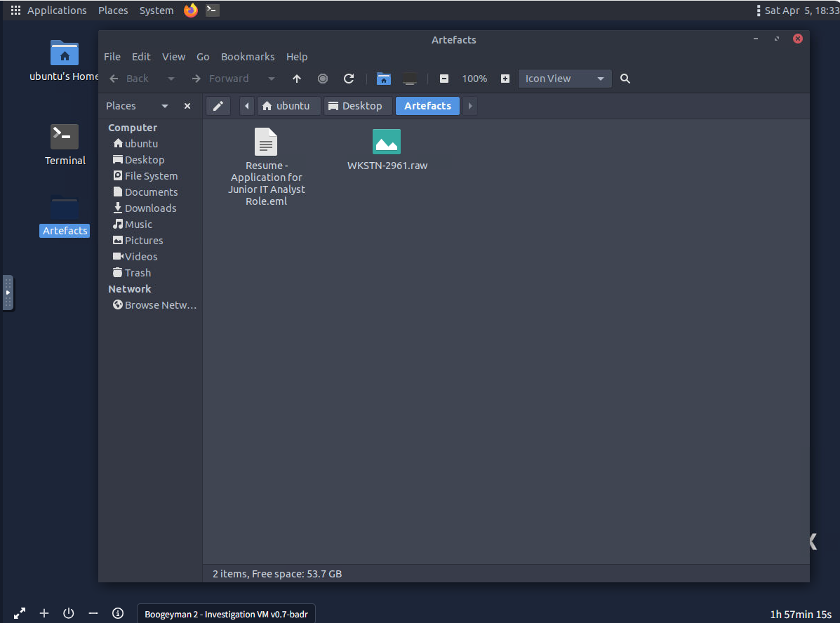
Task: Open the Go menu
Action: pyautogui.click(x=203, y=57)
